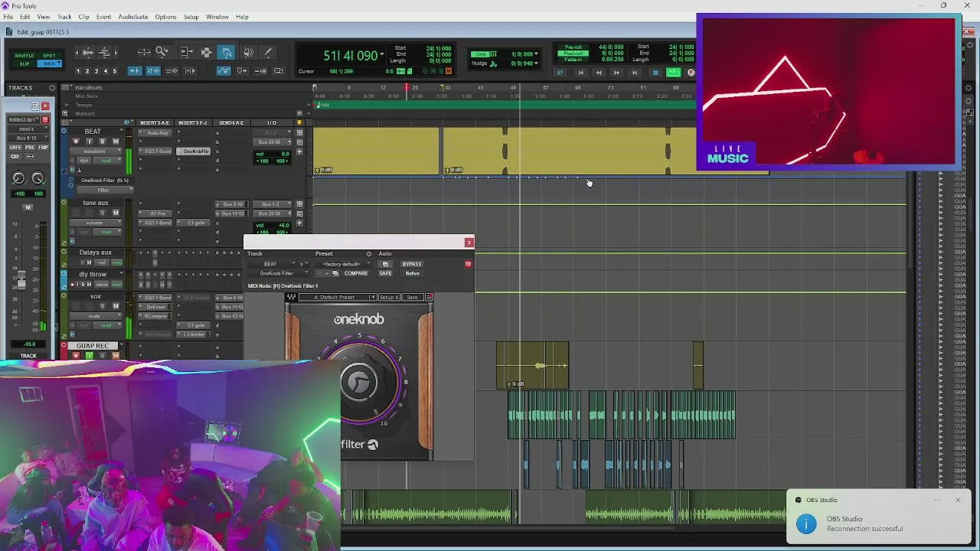Record-arm the GUAP REC track
This screenshot has height=551, width=980.
75,356
